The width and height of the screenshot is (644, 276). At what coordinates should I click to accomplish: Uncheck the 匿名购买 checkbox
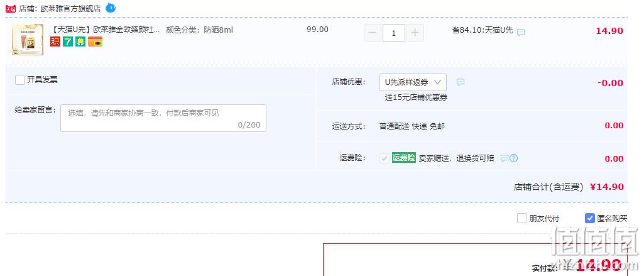590,218
